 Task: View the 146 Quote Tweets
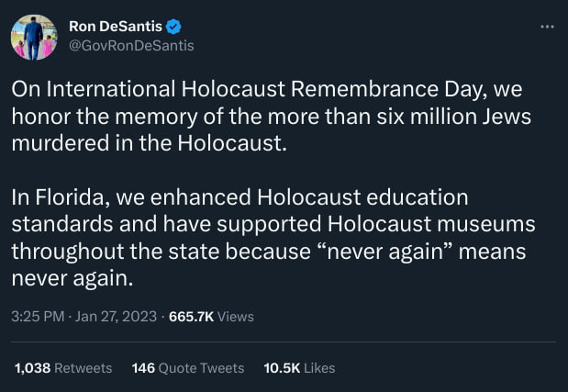tap(188, 367)
